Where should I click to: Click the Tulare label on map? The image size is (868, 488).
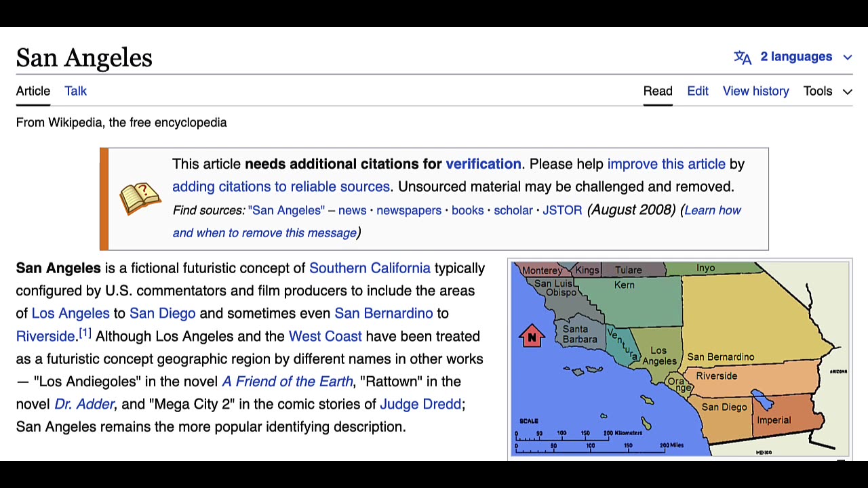coord(628,270)
